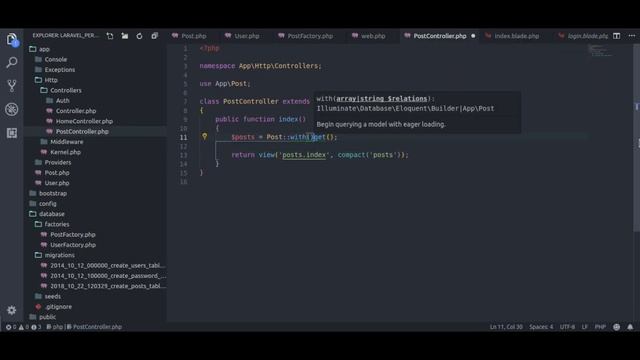
Task: Open the create_posts_table migration file
Action: [x=108, y=286]
